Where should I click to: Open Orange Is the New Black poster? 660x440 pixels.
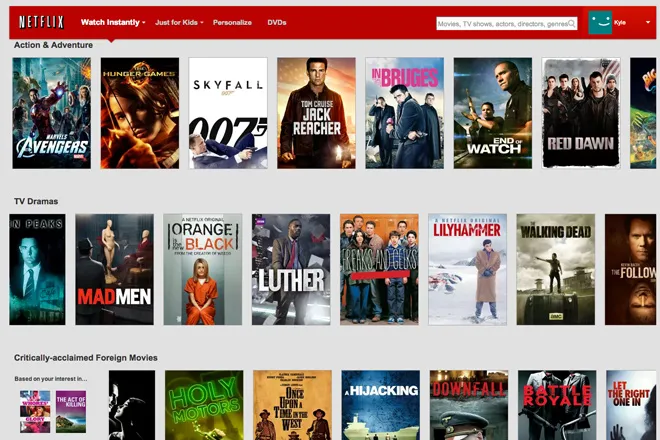point(203,269)
